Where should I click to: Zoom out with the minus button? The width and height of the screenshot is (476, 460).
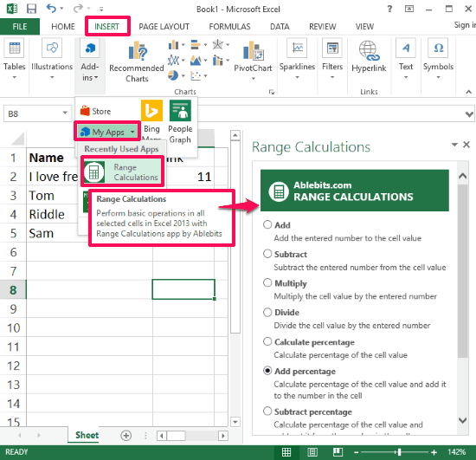[x=356, y=452]
